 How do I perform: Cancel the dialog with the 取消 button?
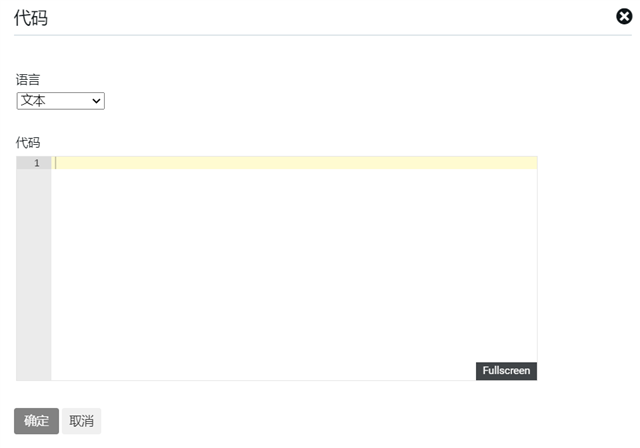click(81, 421)
